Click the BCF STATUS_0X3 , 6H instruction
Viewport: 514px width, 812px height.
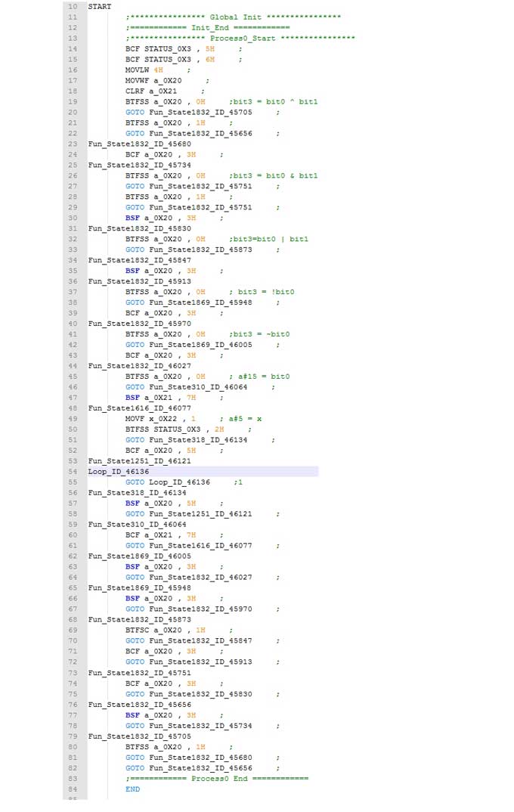tap(170, 60)
